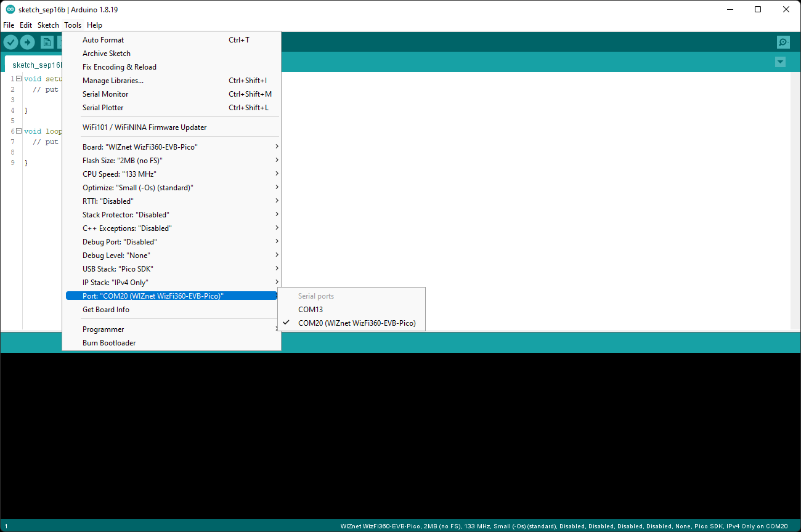Open the Edit menu
This screenshot has height=532, width=801.
(x=26, y=25)
